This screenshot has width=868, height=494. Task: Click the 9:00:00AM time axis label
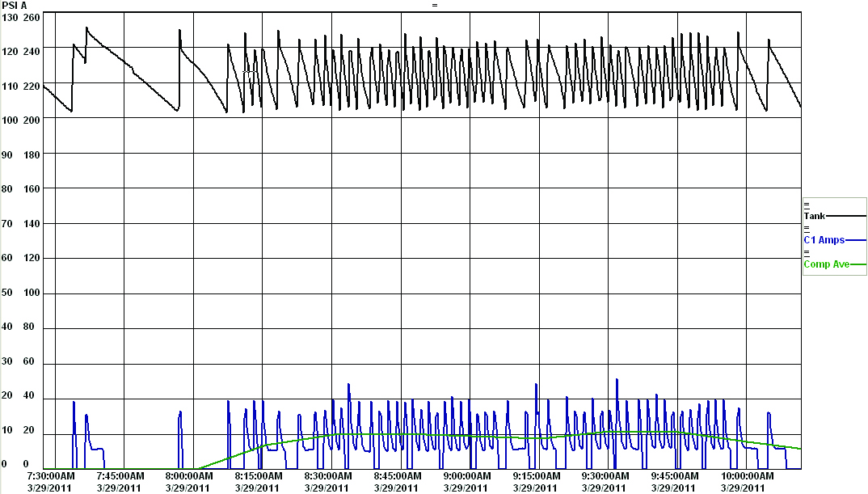(x=466, y=475)
